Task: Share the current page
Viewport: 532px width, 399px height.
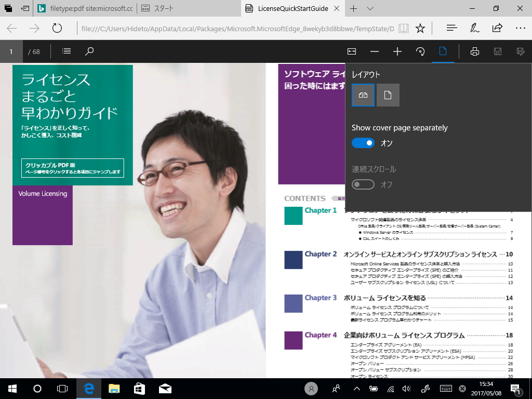Action: click(497, 28)
